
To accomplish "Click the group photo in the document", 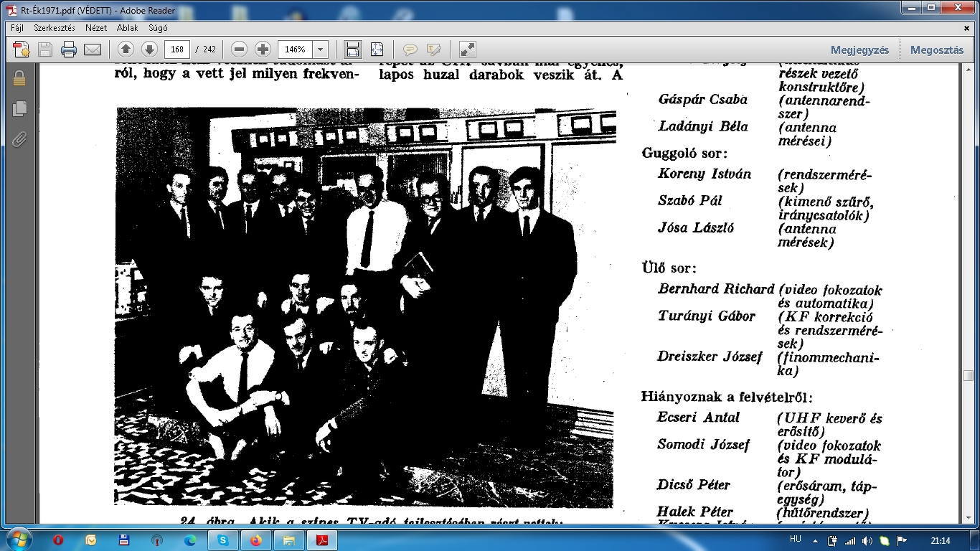I will pos(365,307).
